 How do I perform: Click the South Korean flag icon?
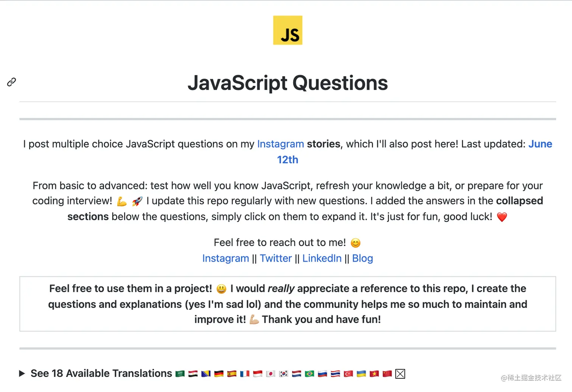[x=283, y=374]
